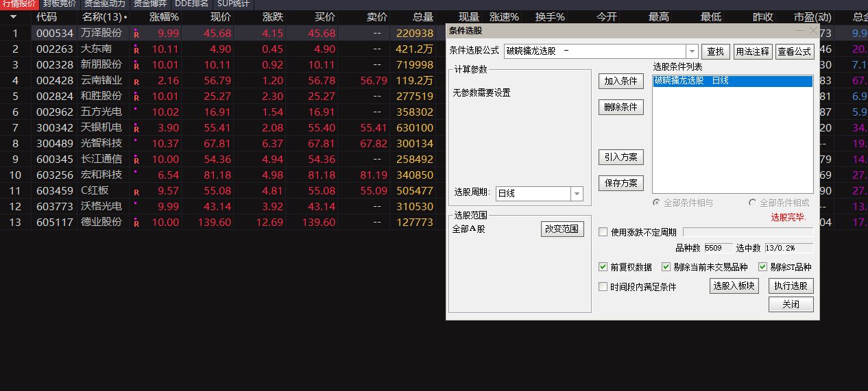Click the 改变范围 button

(x=562, y=229)
